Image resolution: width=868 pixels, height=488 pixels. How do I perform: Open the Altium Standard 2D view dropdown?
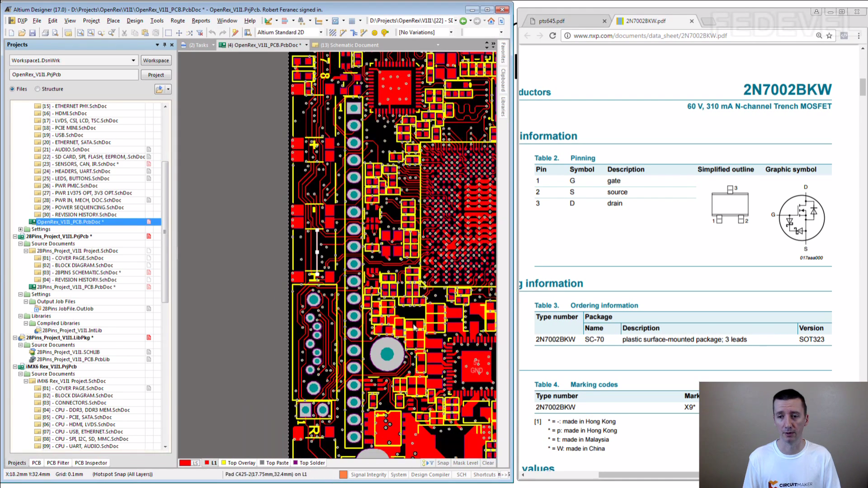[x=321, y=33]
